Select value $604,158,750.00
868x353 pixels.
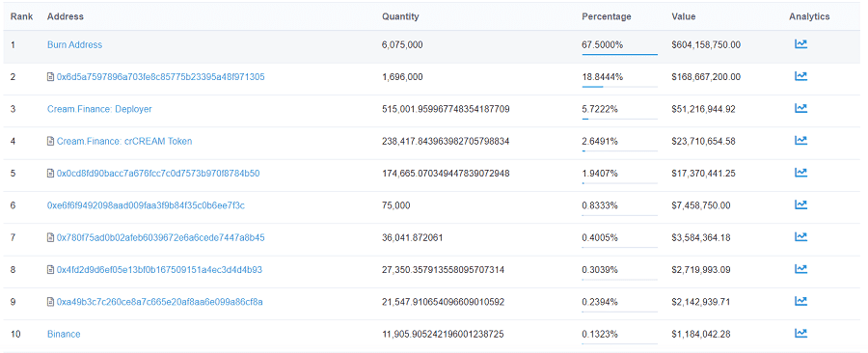tap(706, 44)
